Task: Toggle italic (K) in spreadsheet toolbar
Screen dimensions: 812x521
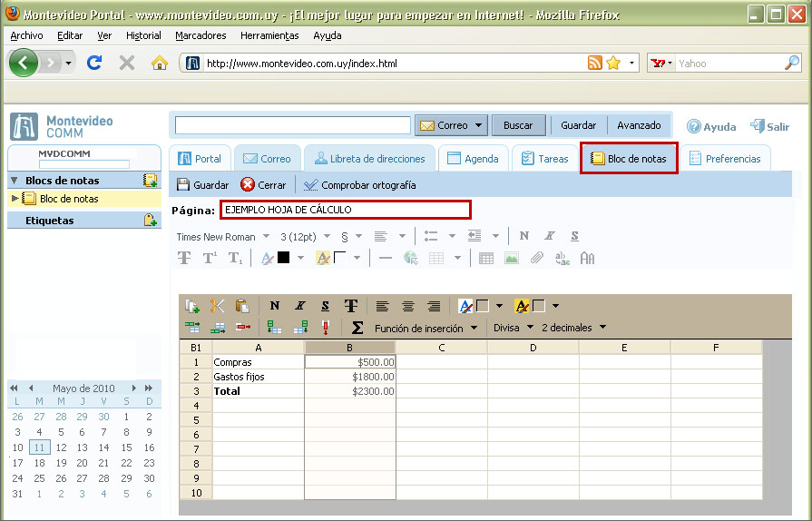Action: tap(299, 307)
